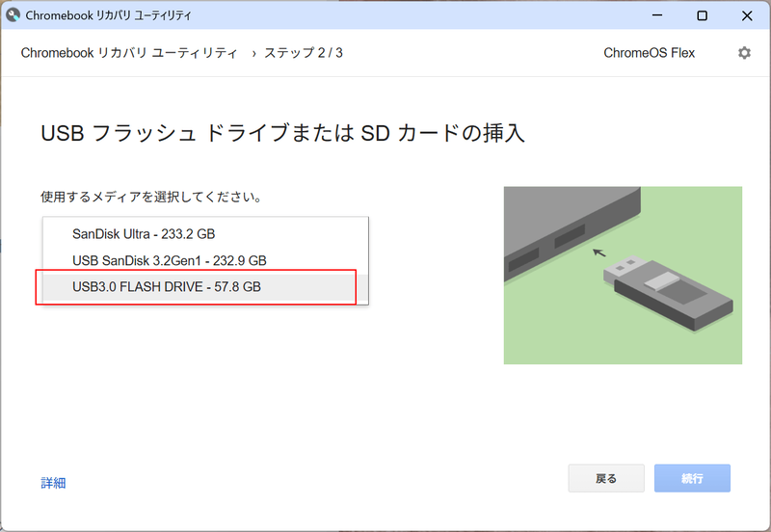Open the settings gear icon
Image resolution: width=771 pixels, height=532 pixels.
click(x=744, y=53)
